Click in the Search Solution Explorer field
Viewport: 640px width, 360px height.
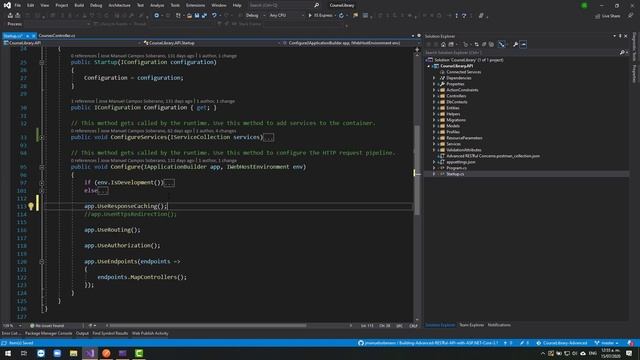tap(522, 53)
